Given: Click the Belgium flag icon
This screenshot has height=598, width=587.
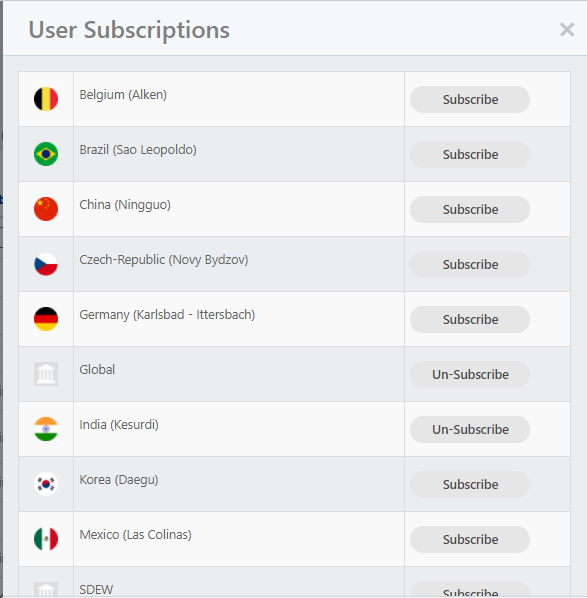Looking at the screenshot, I should pos(46,99).
